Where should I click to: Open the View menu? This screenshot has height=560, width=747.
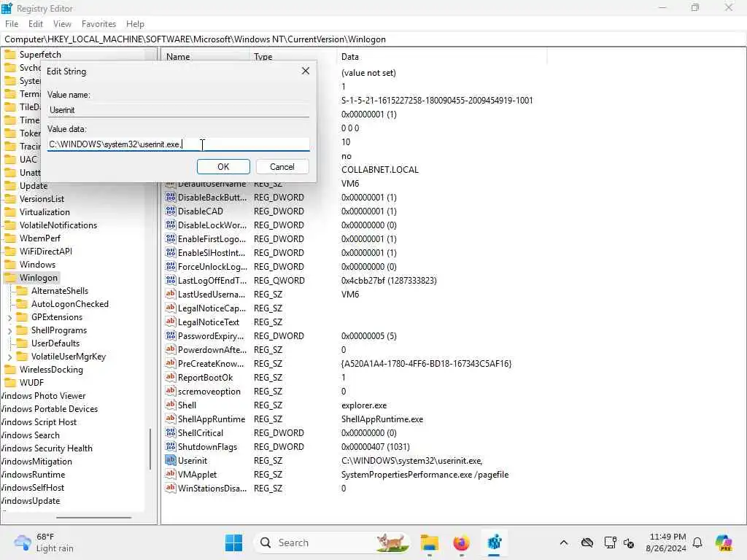63,24
